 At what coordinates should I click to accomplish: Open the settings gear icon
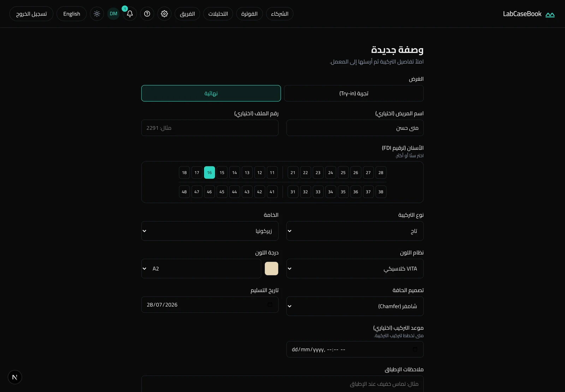coord(164,14)
